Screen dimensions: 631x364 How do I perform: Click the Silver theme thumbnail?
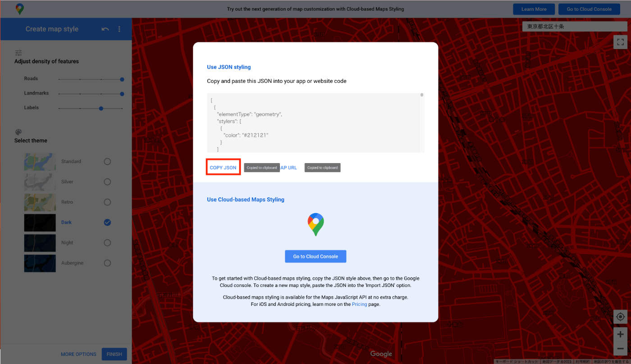click(40, 182)
